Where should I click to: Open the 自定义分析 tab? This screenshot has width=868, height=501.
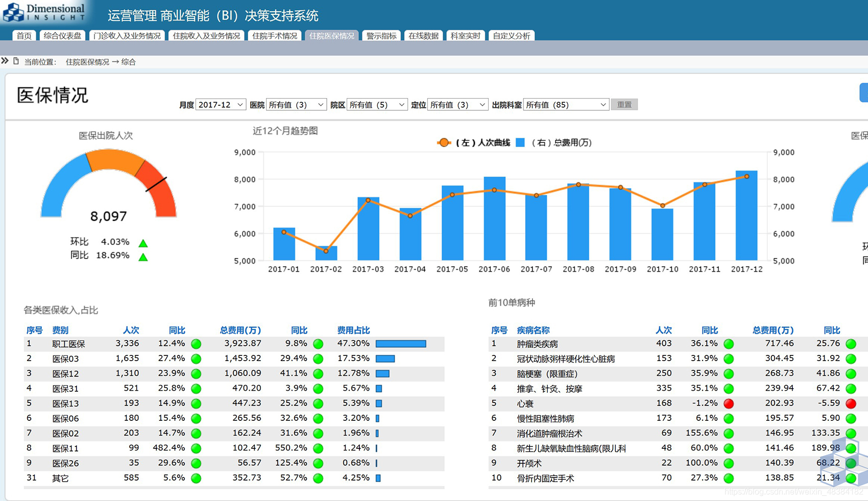511,36
